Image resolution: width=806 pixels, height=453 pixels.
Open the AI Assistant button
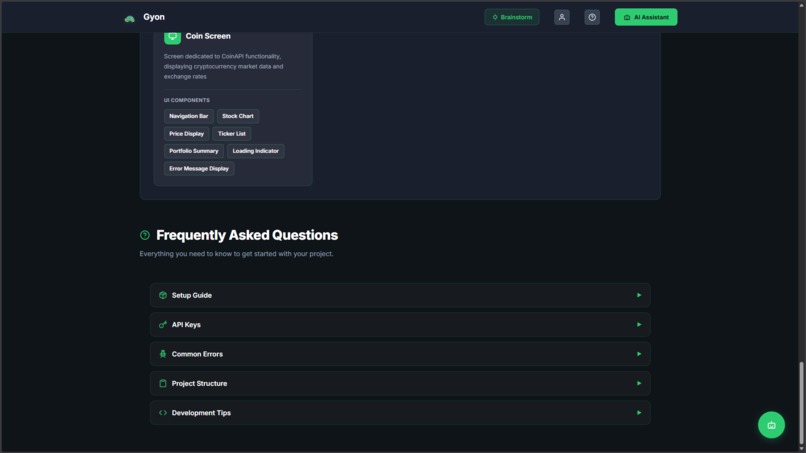coord(646,17)
